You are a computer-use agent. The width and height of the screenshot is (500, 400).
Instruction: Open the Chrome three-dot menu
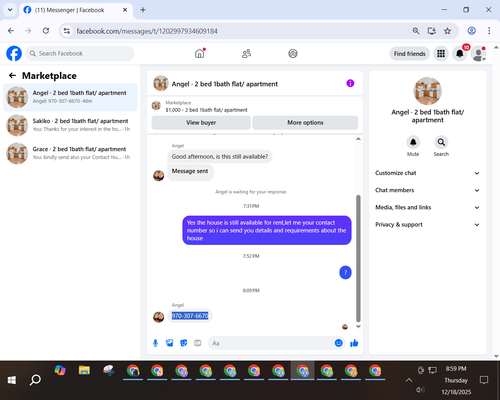[x=489, y=31]
